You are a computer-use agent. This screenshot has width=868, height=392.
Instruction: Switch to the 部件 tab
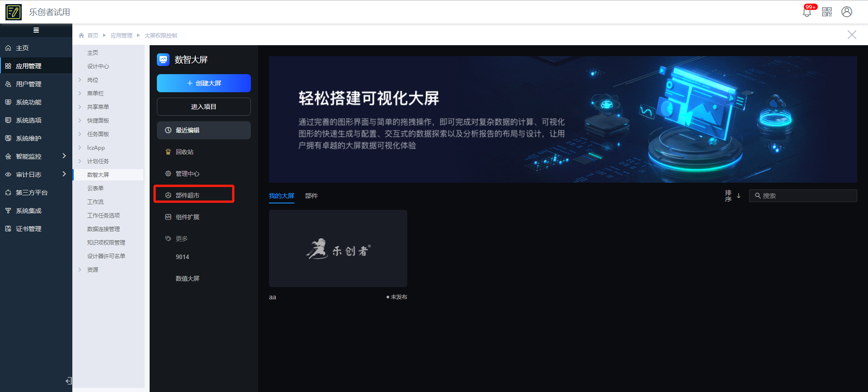pyautogui.click(x=311, y=196)
